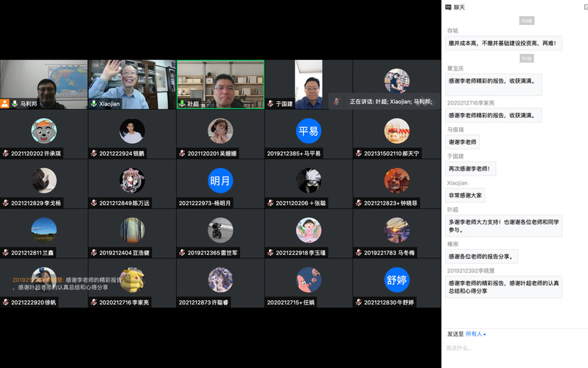Click the muted mic icon beside 许承琪
This screenshot has height=368, width=588.
point(5,153)
